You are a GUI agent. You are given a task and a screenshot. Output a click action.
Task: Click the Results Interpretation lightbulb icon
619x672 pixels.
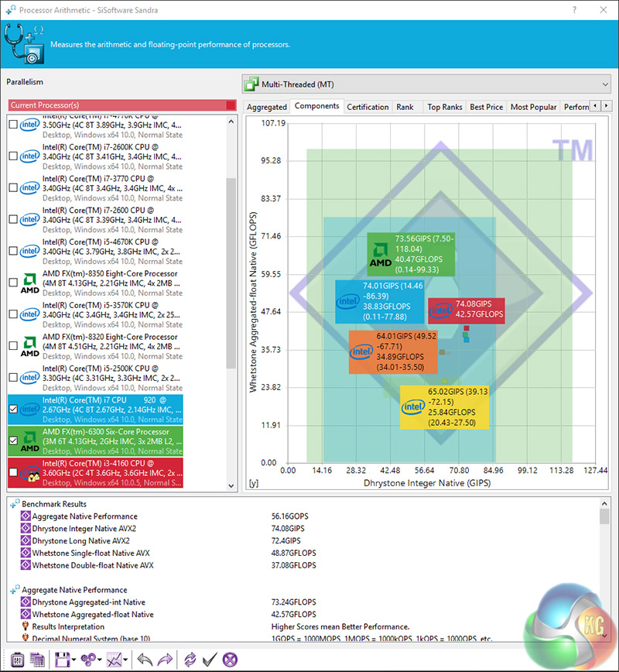coord(26,626)
